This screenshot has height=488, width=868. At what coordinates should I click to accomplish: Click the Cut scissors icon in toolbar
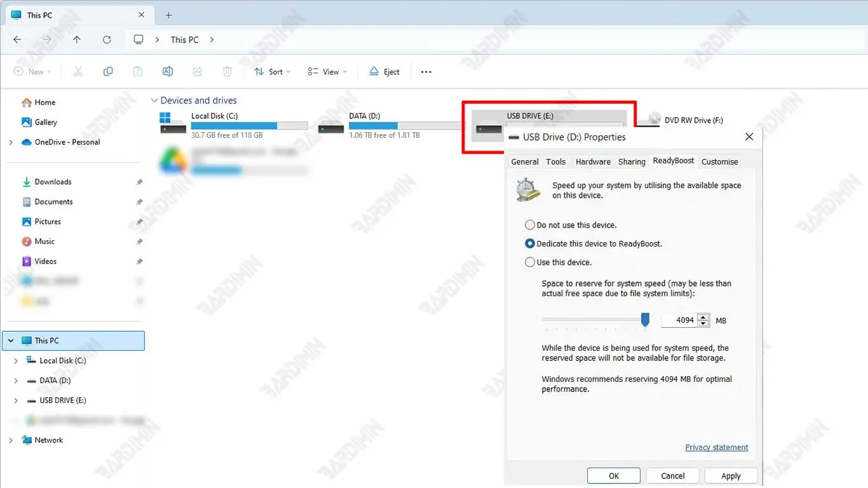tap(78, 72)
